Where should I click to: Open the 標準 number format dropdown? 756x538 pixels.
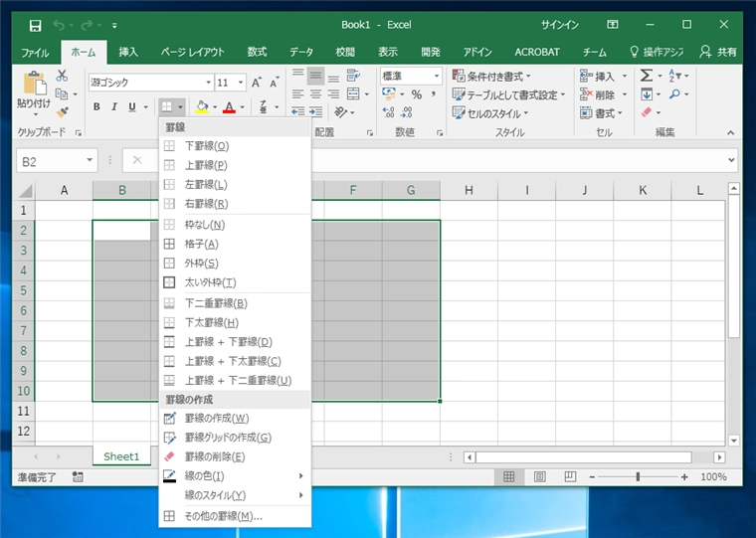437,77
